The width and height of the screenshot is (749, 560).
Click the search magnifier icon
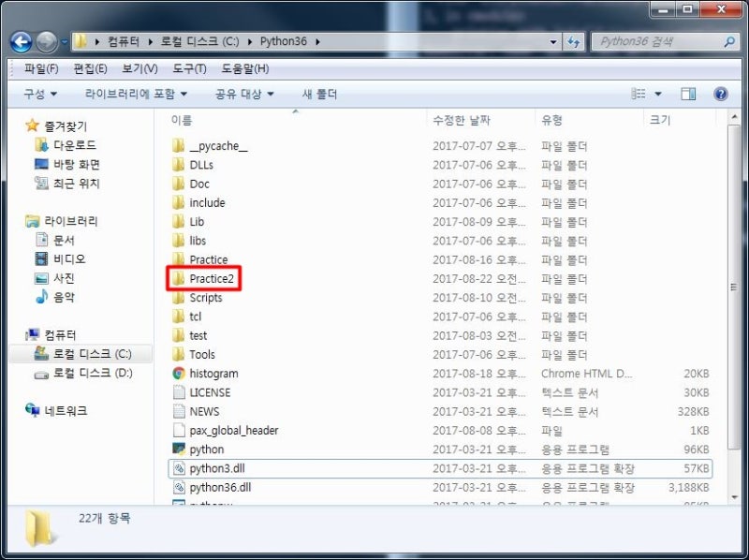click(x=729, y=42)
